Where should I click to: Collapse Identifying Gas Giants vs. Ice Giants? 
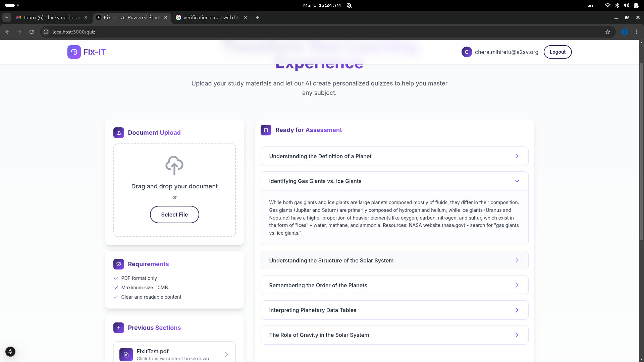click(517, 181)
